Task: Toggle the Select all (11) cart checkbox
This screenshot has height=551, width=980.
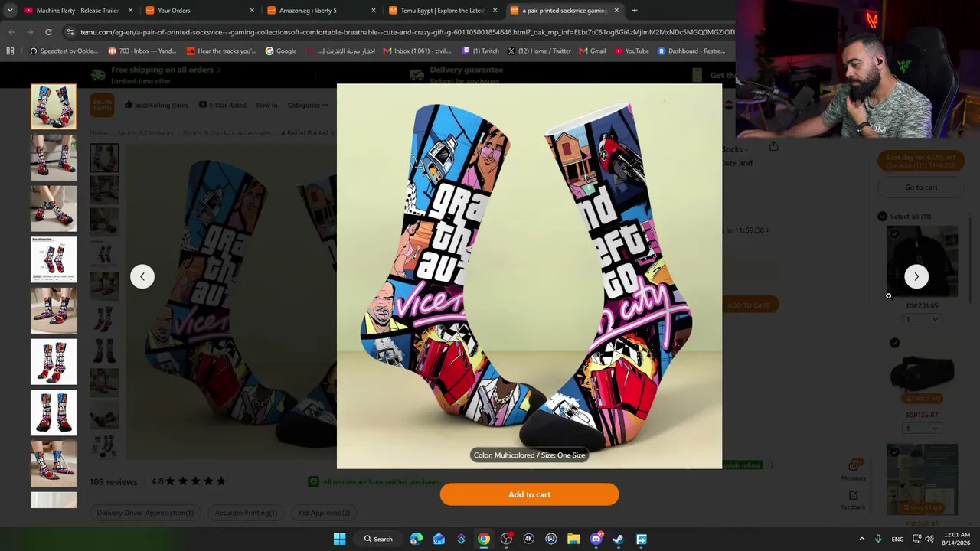Action: [x=882, y=217]
